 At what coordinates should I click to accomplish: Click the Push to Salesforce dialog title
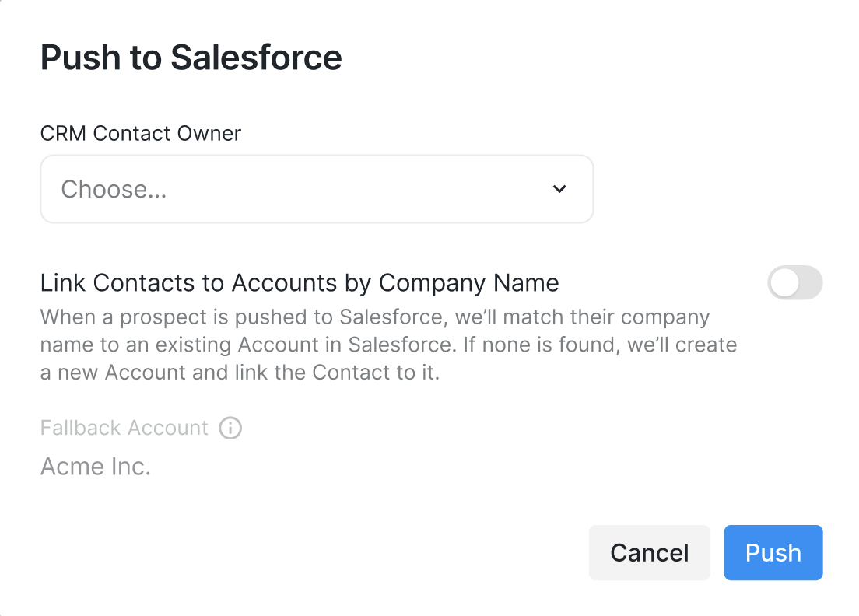tap(191, 58)
